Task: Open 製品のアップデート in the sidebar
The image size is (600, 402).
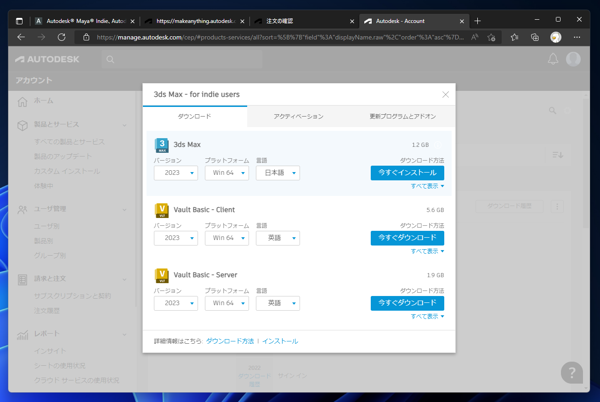Action: coord(63,156)
